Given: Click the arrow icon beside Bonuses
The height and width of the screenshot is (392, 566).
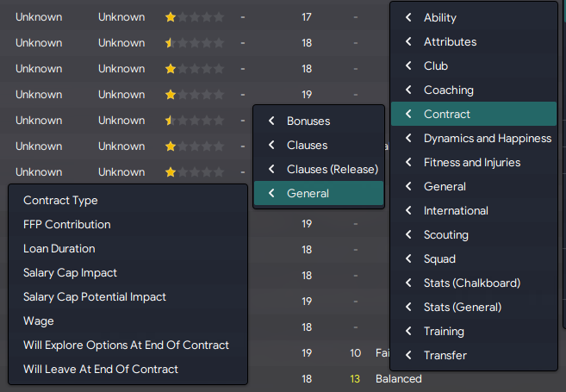Looking at the screenshot, I should 272,121.
